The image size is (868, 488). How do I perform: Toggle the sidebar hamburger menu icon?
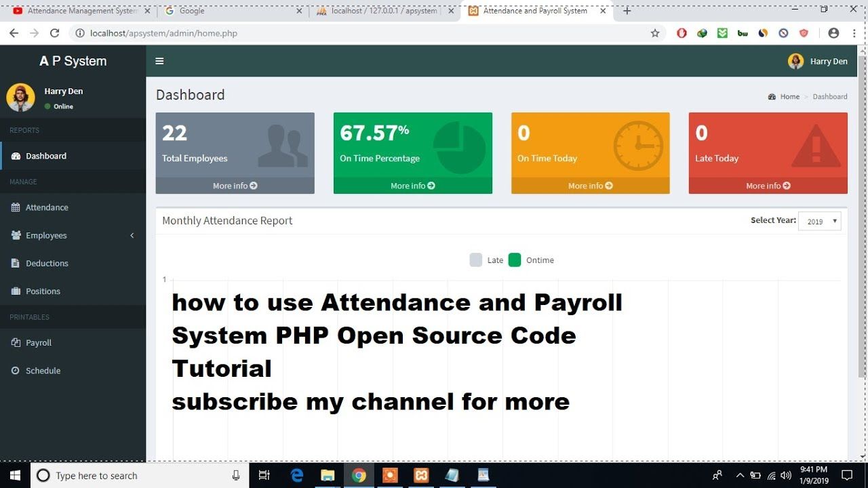pyautogui.click(x=159, y=61)
